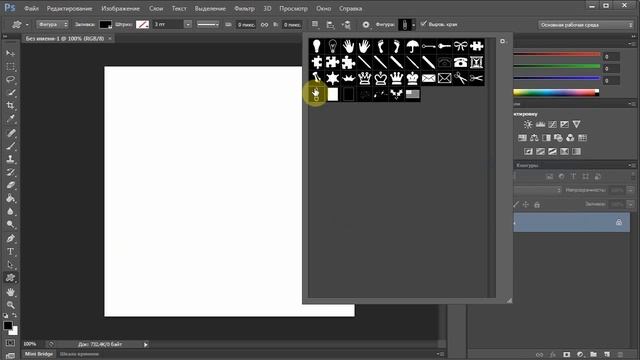Toggle the align edges checkbox
The height and width of the screenshot is (360, 640).
tap(423, 24)
